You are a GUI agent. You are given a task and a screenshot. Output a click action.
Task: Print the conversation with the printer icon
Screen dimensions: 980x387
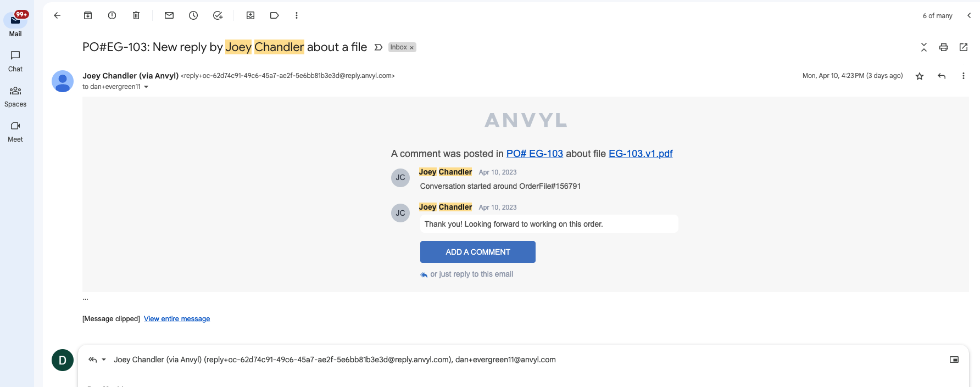pos(944,47)
